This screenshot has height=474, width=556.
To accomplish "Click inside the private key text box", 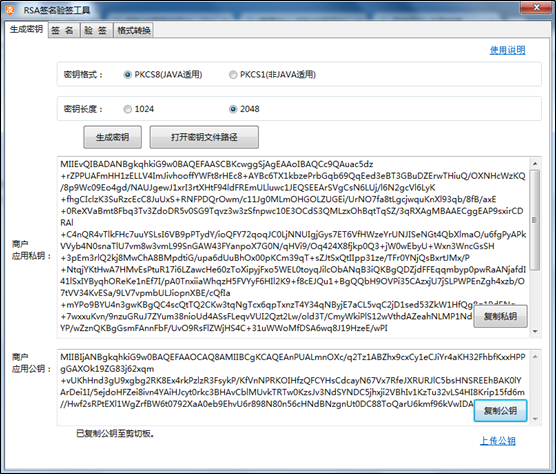I will point(294,247).
